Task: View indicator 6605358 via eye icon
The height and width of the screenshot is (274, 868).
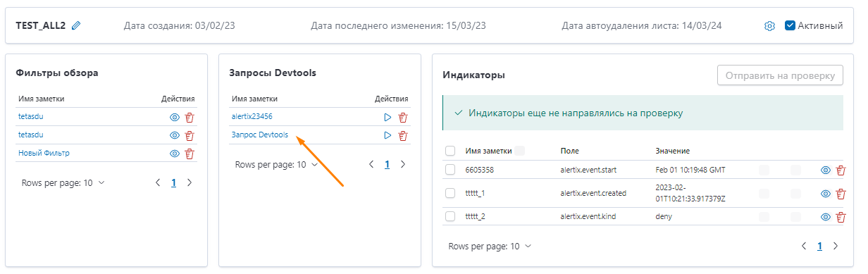Action: [x=826, y=170]
